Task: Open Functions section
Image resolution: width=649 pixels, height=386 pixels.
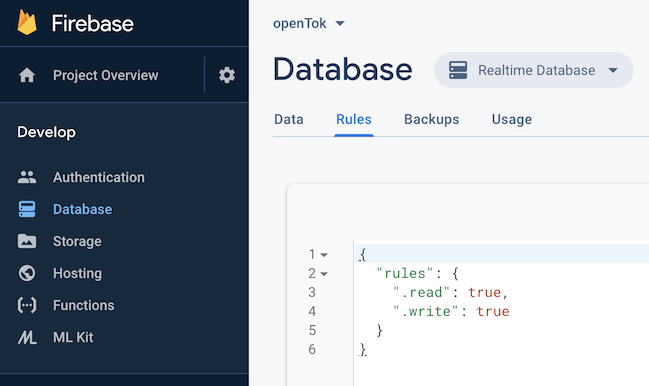Action: click(x=84, y=305)
